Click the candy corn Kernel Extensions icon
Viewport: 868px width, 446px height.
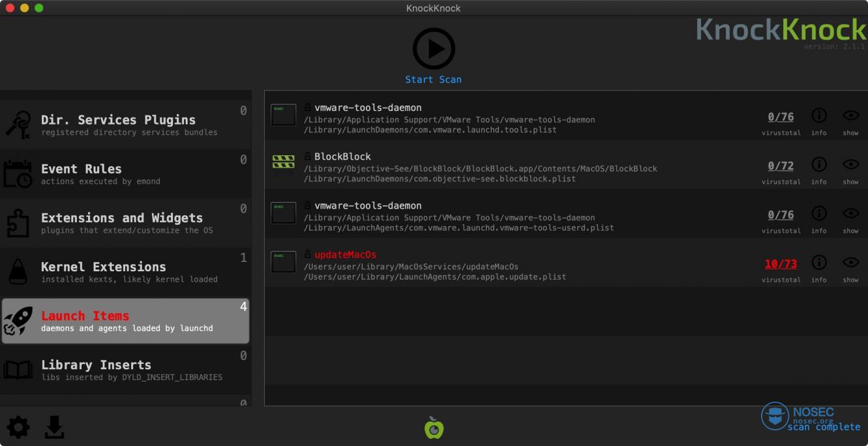click(x=18, y=272)
